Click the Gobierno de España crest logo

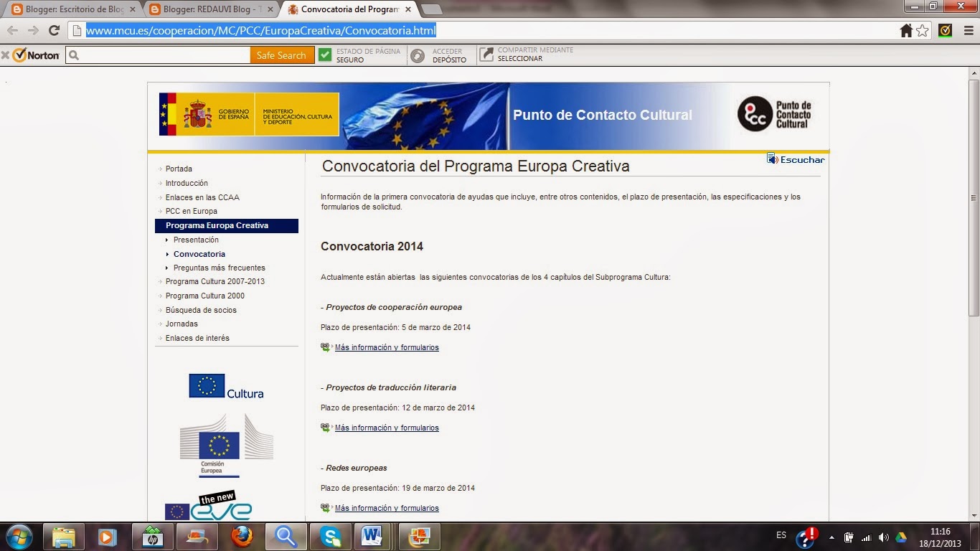tap(197, 114)
